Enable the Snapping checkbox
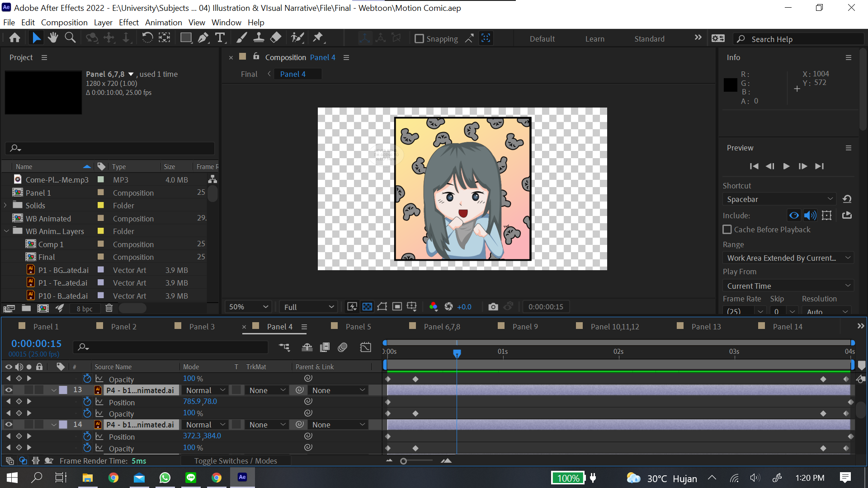 (419, 39)
